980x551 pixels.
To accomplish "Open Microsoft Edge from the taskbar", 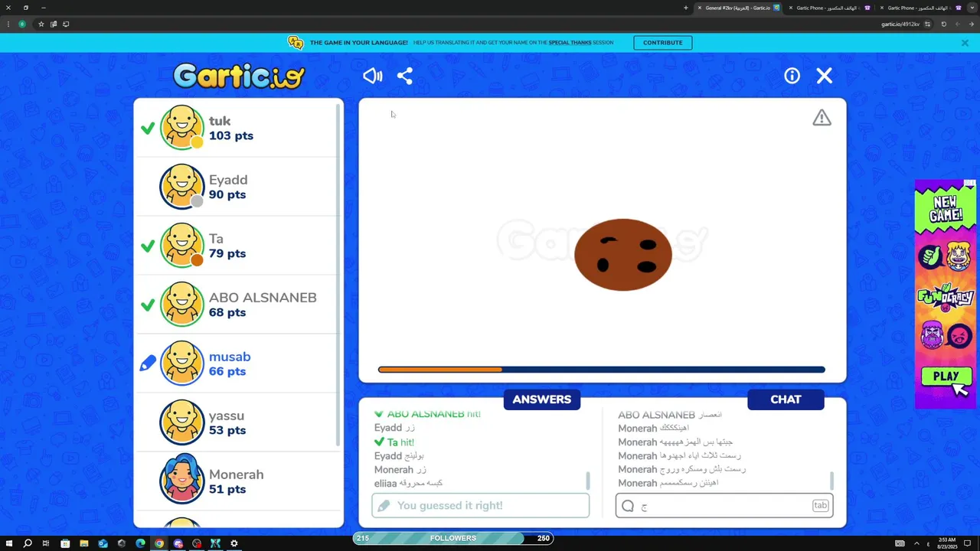I will tap(140, 543).
